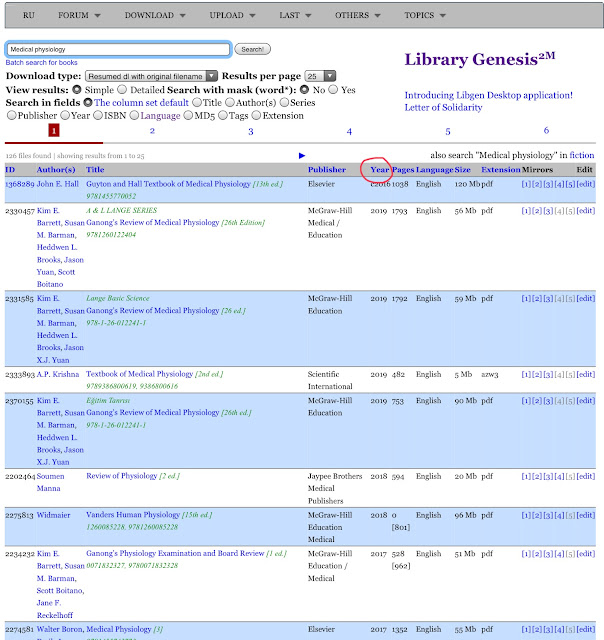Image resolution: width=604 pixels, height=640 pixels.
Task: Open edit link for Guyton and Hall row
Action: point(586,184)
